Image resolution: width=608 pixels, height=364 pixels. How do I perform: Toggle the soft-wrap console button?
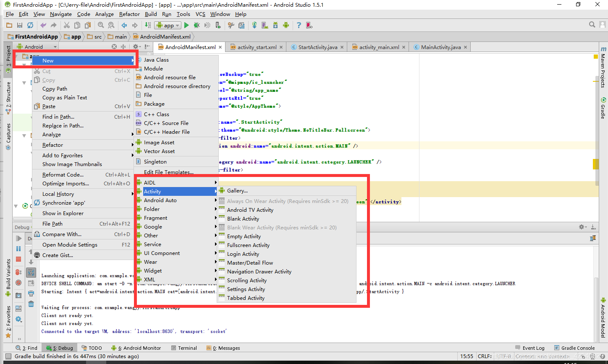click(x=31, y=273)
